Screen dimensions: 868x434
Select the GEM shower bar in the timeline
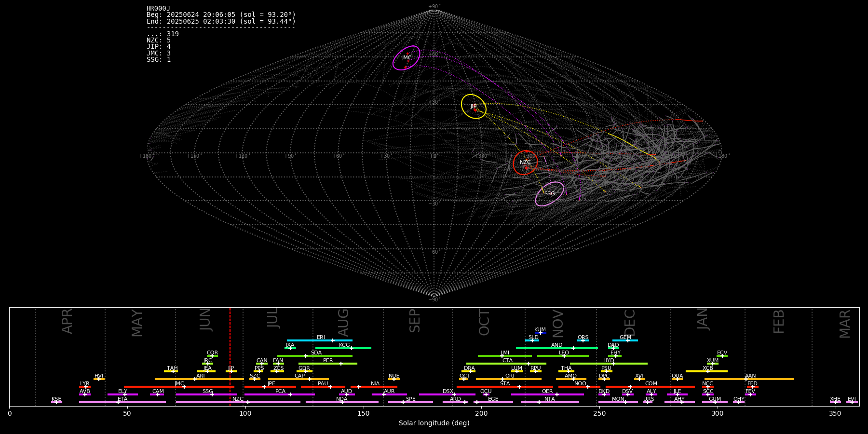click(625, 340)
